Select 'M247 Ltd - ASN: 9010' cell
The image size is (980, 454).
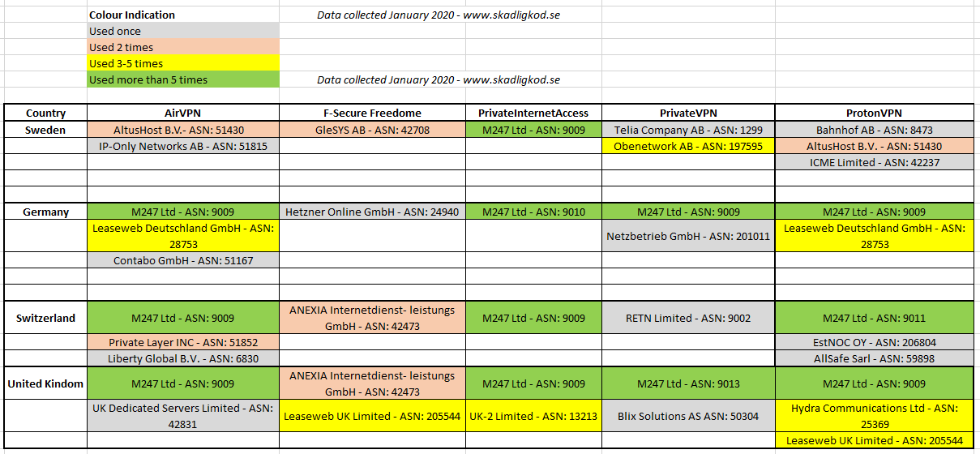(x=533, y=212)
